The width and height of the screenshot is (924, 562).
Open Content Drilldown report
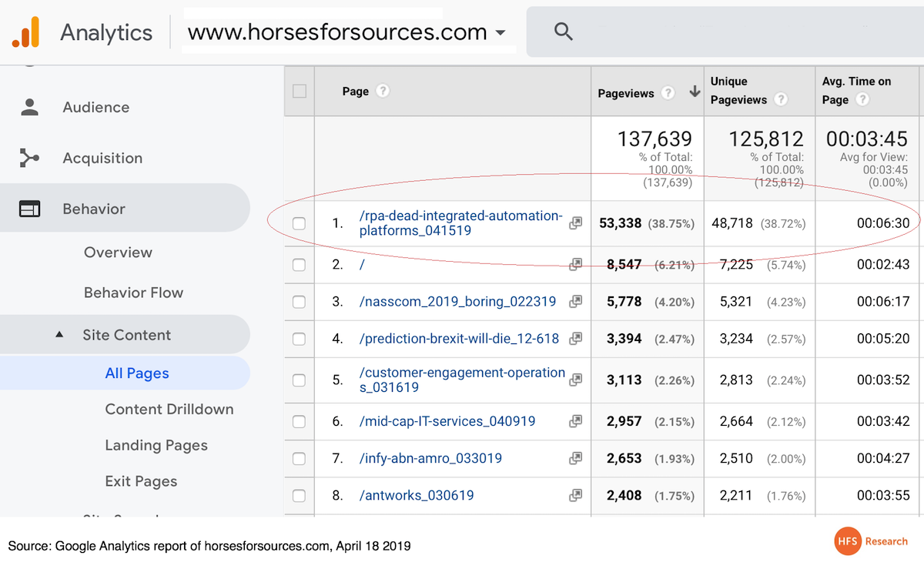169,409
